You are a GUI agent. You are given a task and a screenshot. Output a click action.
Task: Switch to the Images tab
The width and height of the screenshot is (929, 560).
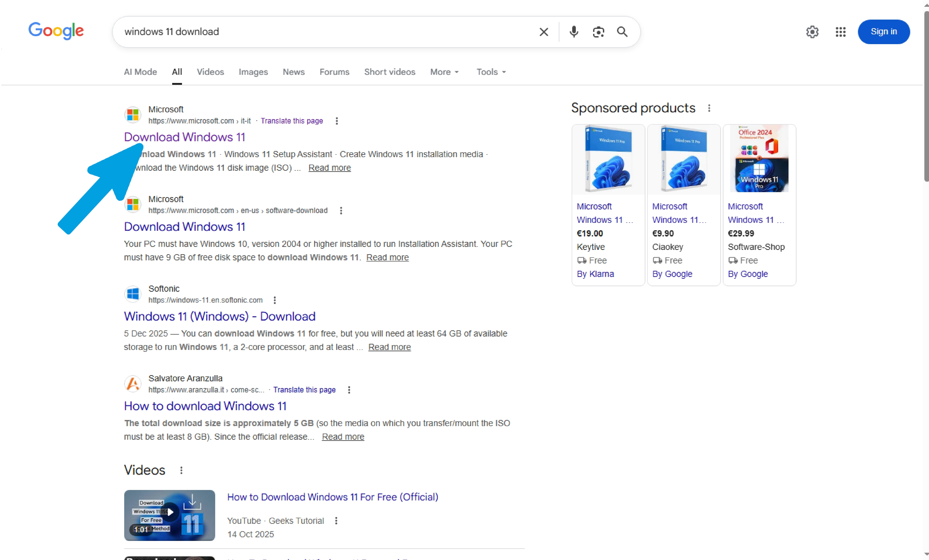point(253,72)
